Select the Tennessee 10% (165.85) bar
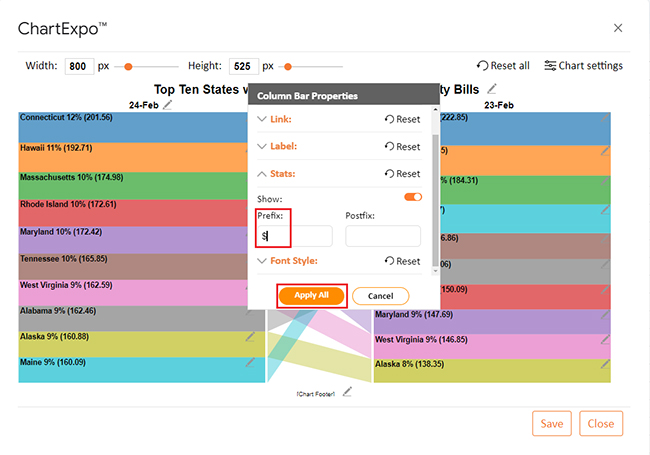 [x=133, y=266]
